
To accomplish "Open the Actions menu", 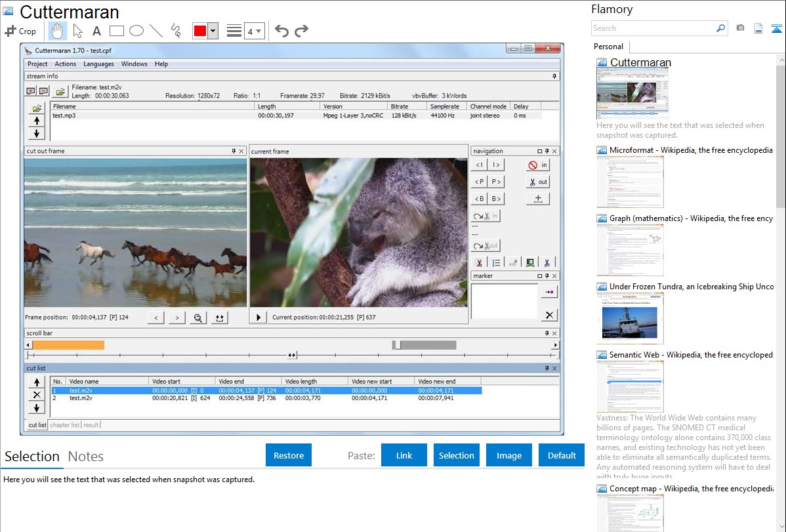I will click(65, 64).
